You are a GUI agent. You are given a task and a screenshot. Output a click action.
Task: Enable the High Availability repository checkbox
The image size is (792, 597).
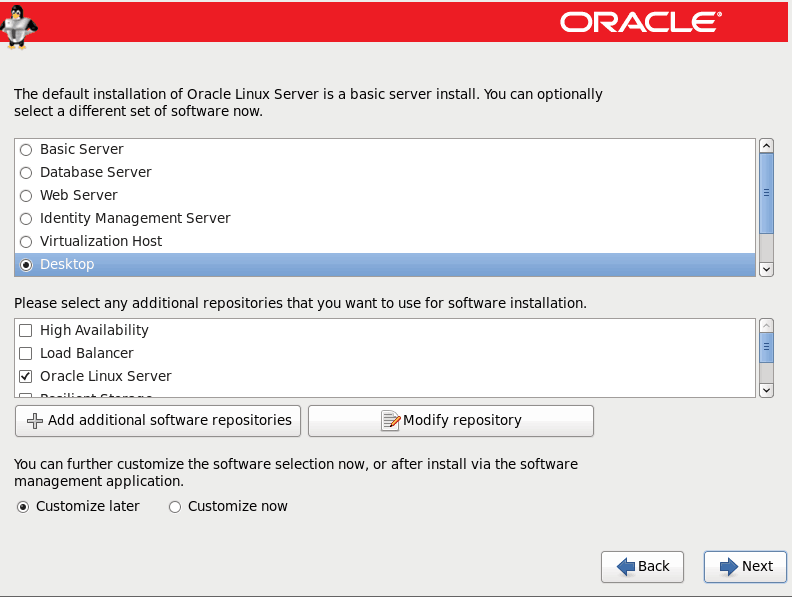(25, 330)
